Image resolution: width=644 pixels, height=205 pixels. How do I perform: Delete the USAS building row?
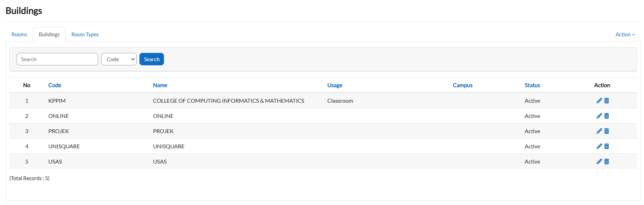tap(606, 161)
